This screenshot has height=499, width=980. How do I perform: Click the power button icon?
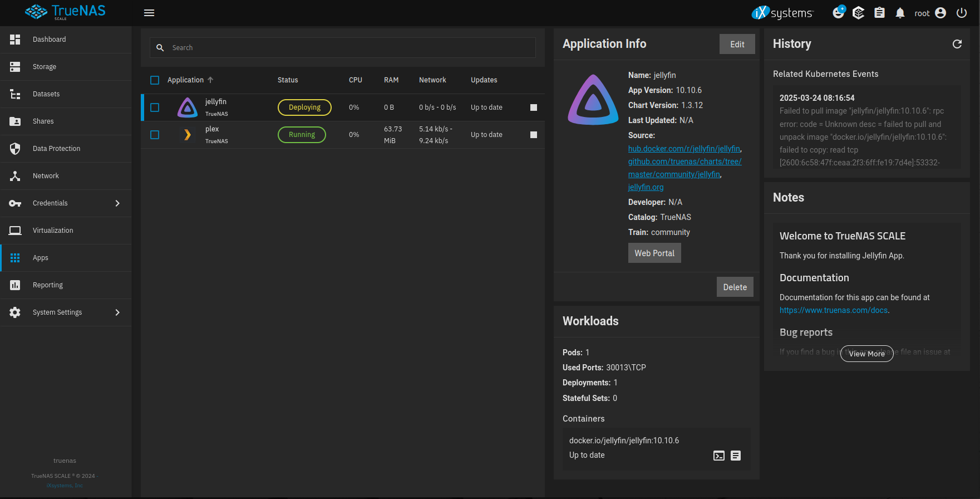(x=962, y=13)
